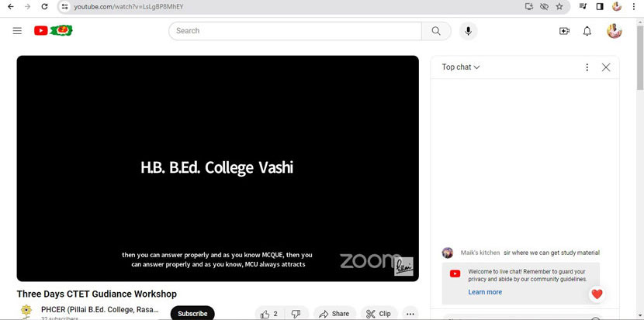Click the YouTube Search input box
The image size is (644, 320).
click(x=295, y=31)
